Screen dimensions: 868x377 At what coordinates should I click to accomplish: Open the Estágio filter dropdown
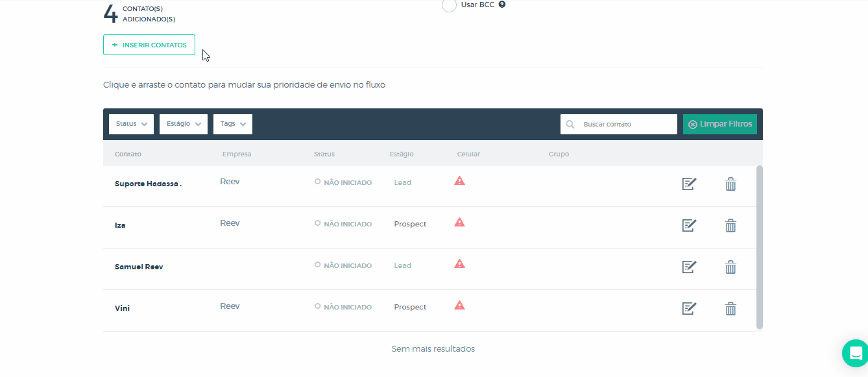pyautogui.click(x=183, y=124)
